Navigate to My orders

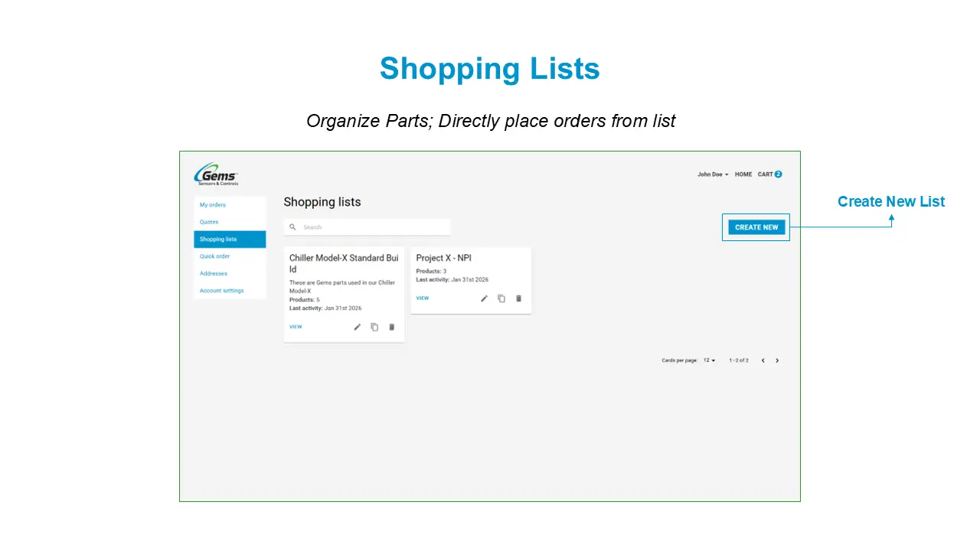[x=212, y=205]
